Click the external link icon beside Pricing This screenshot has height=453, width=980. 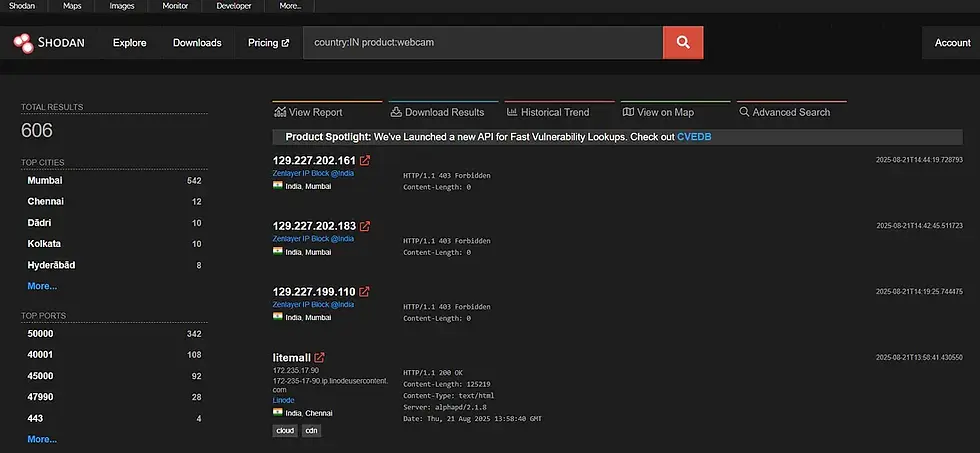point(286,43)
